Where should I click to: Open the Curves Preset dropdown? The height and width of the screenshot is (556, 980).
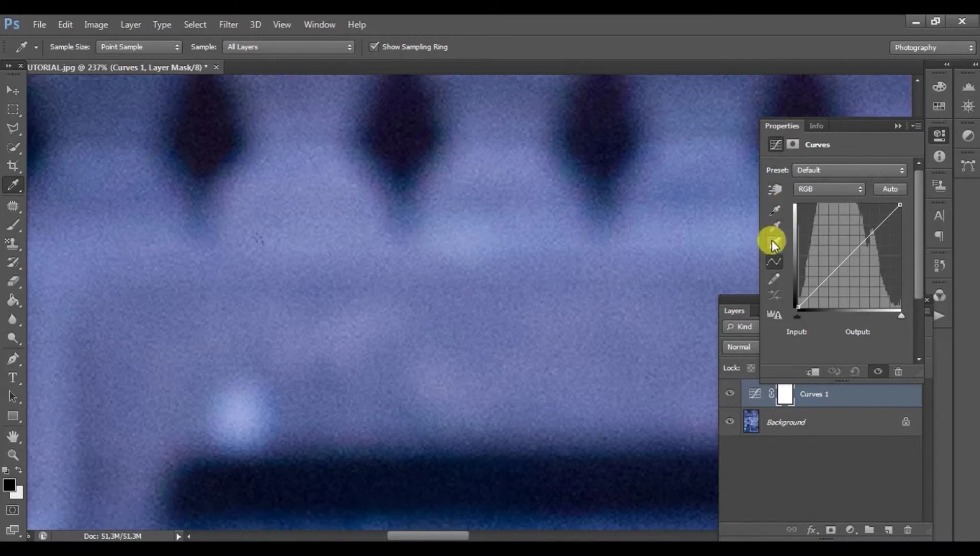pos(849,170)
